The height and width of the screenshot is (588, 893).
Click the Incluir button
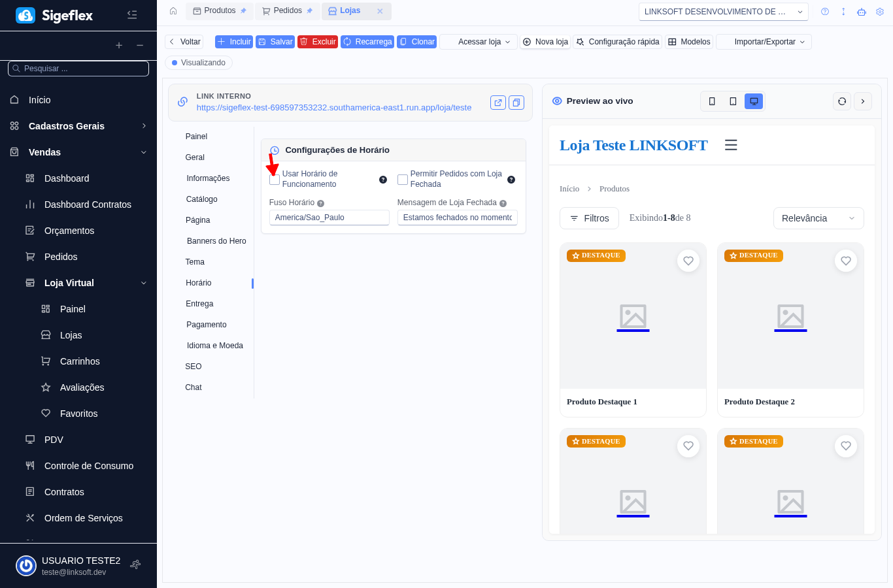[x=234, y=42]
